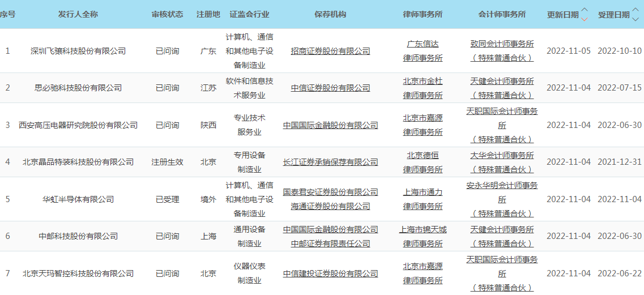The height and width of the screenshot is (295, 644).
Task: Open 大华会计师事务所 accounting firm link
Action: coord(502,162)
